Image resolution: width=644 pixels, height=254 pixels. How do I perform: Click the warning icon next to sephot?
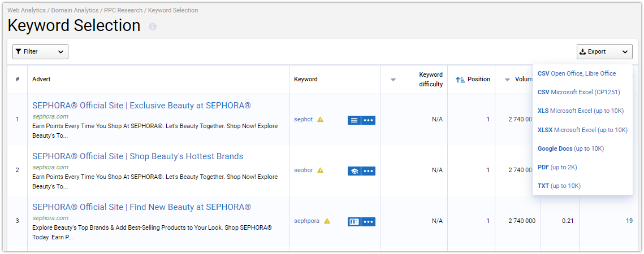click(321, 120)
